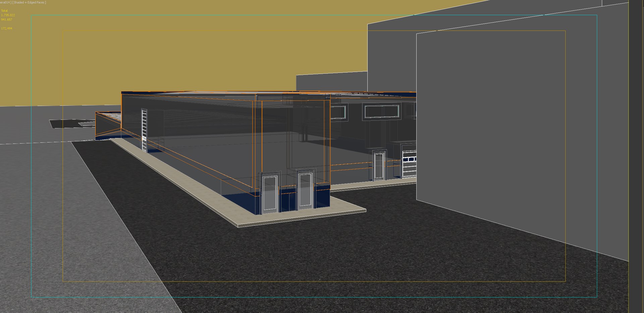Open the Shaded + Edged Faces viewport menu
The width and height of the screenshot is (644, 313).
30,2
